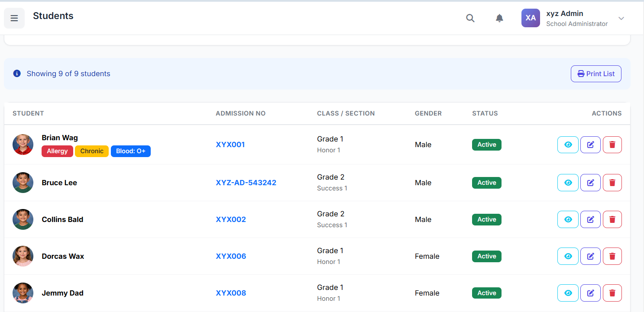Viewport: 644px width, 312px height.
Task: Click the Allergy badge on Brian Wag
Action: pyautogui.click(x=57, y=151)
